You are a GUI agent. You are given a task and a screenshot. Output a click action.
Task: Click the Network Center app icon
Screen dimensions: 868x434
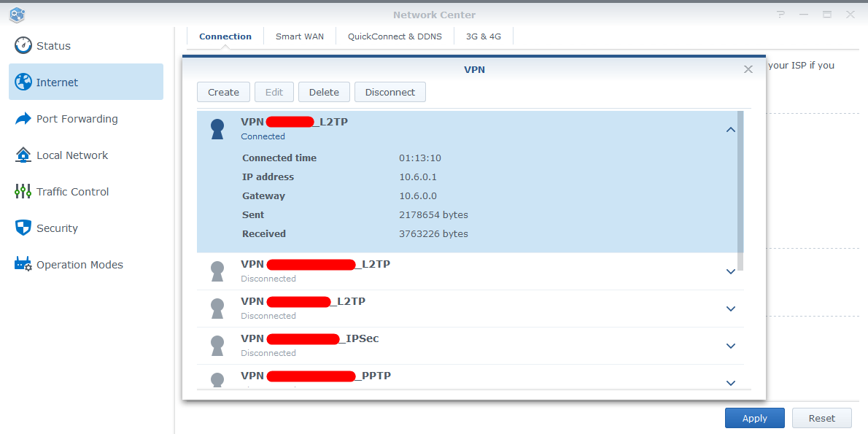click(16, 15)
